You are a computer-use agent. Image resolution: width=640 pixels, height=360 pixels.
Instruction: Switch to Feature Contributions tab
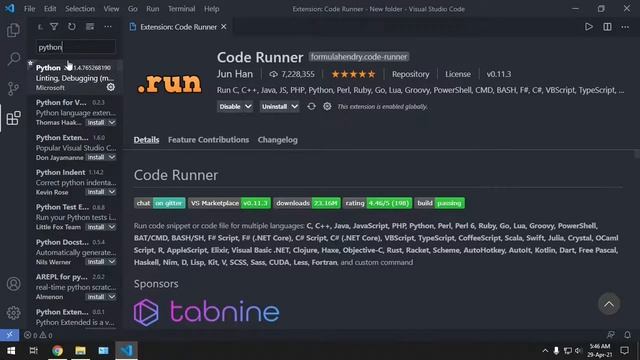[x=208, y=140]
